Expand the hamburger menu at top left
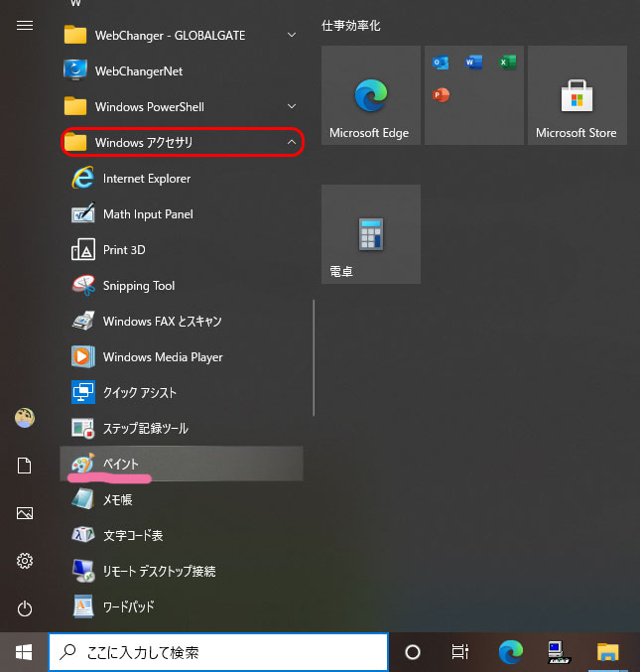This screenshot has width=640, height=672. (25, 26)
